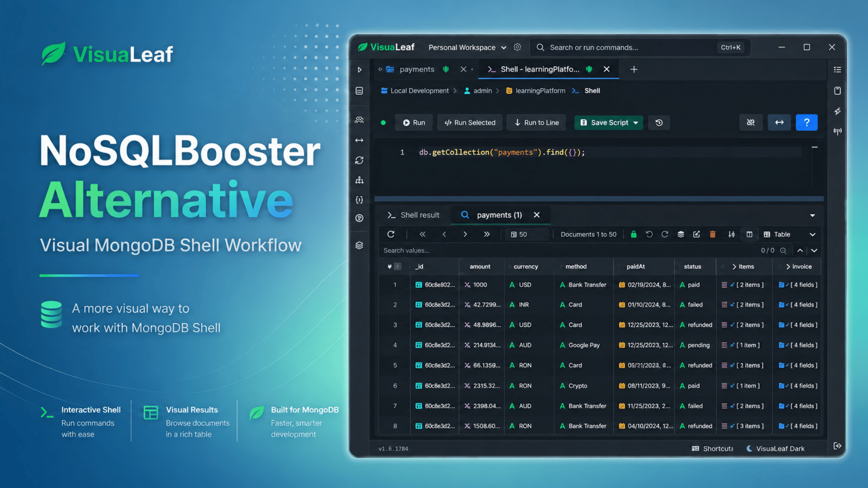The image size is (868, 488).
Task: Click the red delete trash icon
Action: coord(712,234)
